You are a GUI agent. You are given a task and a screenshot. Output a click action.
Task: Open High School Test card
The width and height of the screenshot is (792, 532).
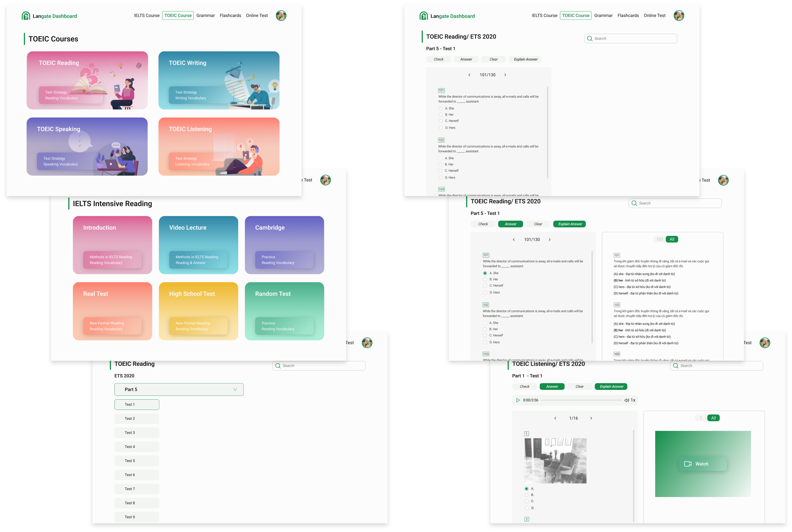click(x=198, y=311)
